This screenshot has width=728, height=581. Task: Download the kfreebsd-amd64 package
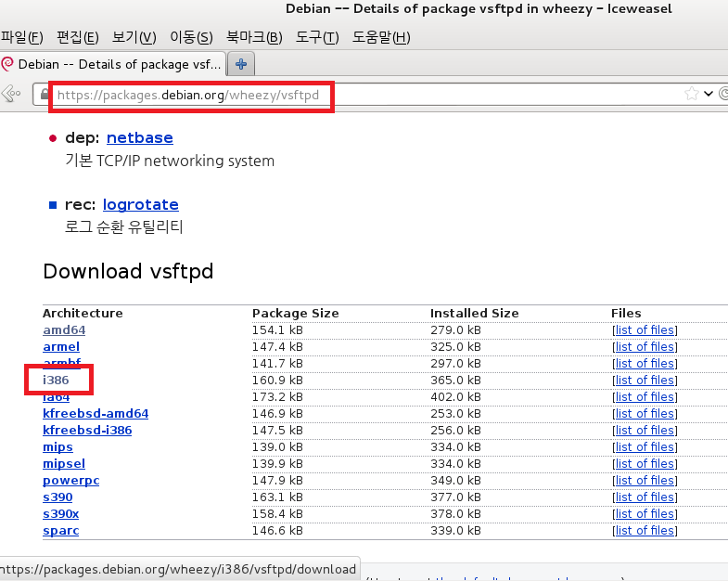(96, 414)
